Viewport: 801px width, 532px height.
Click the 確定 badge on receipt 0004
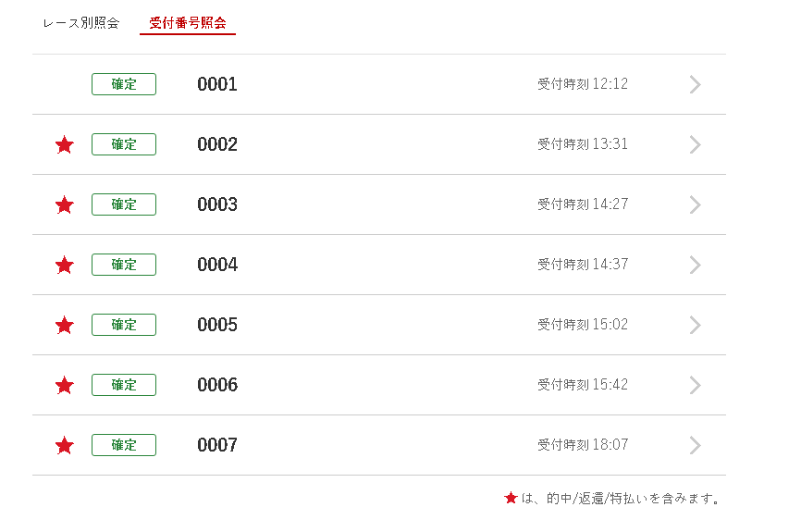tap(124, 265)
